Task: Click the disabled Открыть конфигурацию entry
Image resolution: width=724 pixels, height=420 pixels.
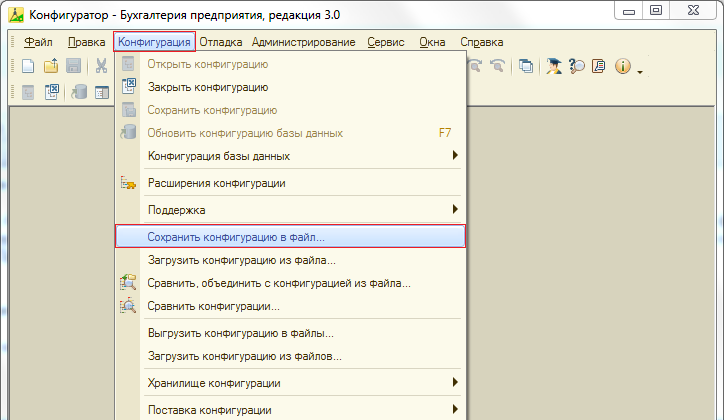Action: tap(290, 64)
